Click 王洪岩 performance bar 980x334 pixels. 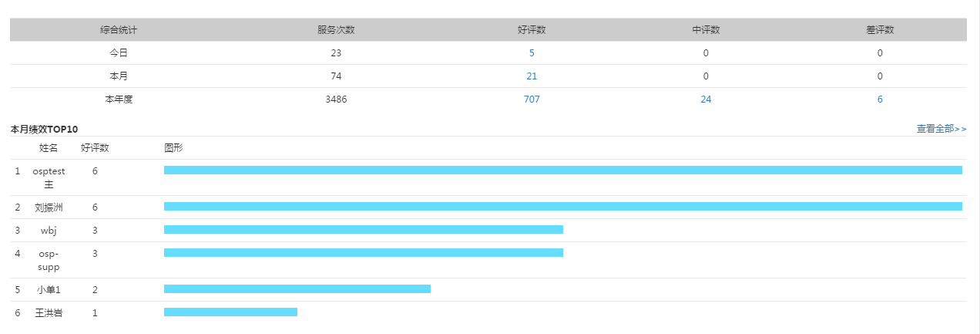pyautogui.click(x=230, y=312)
